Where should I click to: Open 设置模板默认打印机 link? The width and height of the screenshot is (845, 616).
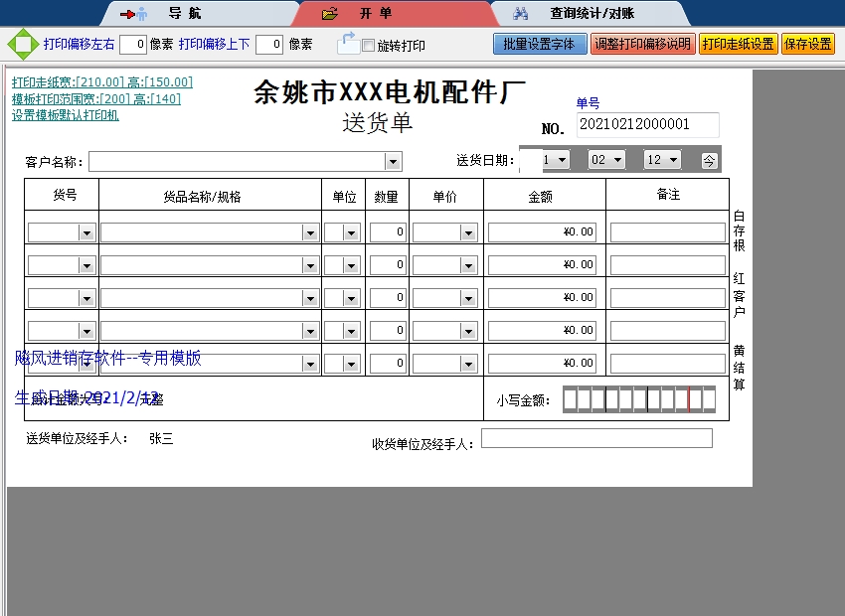[x=64, y=113]
